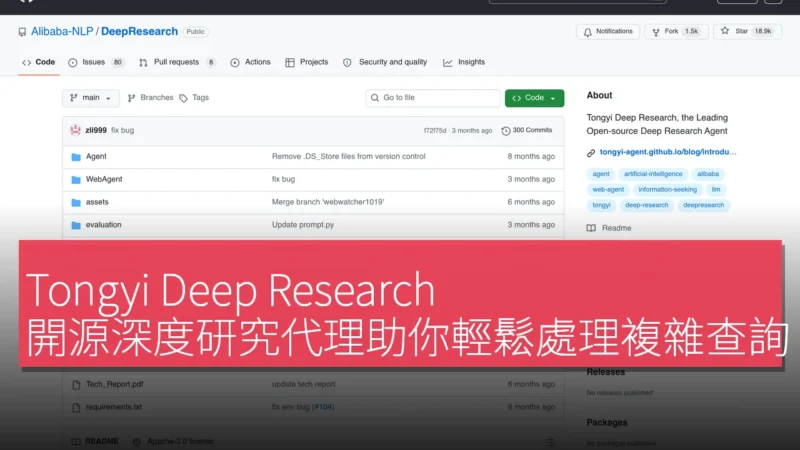Select the 'deepresearch' topic tag
This screenshot has height=450, width=800.
[704, 205]
